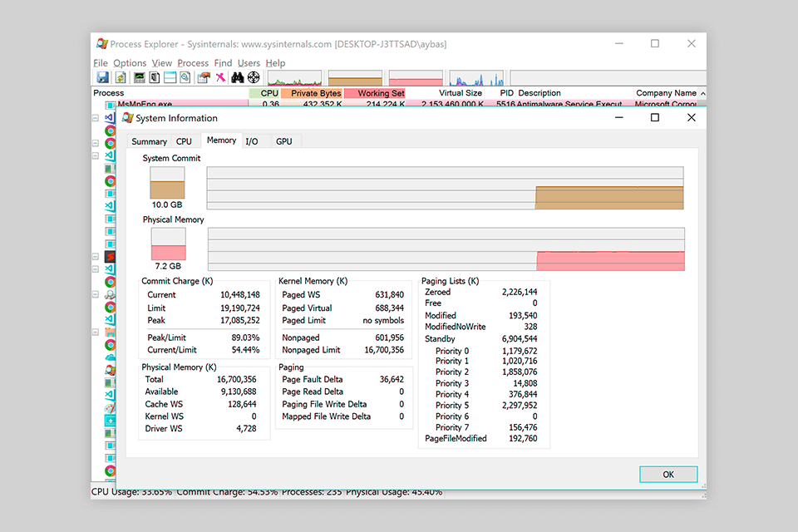Switch to the GPU tab
This screenshot has height=532, width=798.
click(x=283, y=141)
